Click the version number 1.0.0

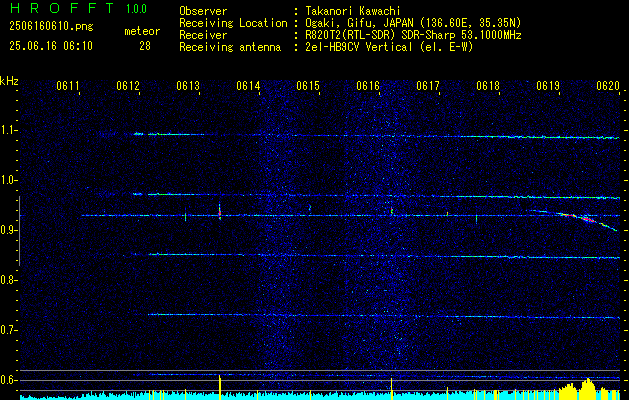coord(136,8)
